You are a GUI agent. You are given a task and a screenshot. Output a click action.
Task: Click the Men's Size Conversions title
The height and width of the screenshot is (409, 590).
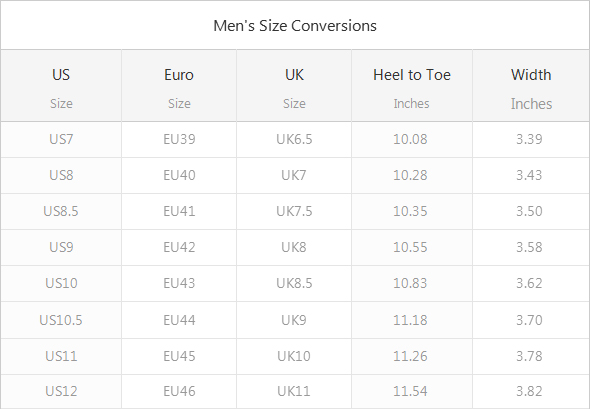295,26
